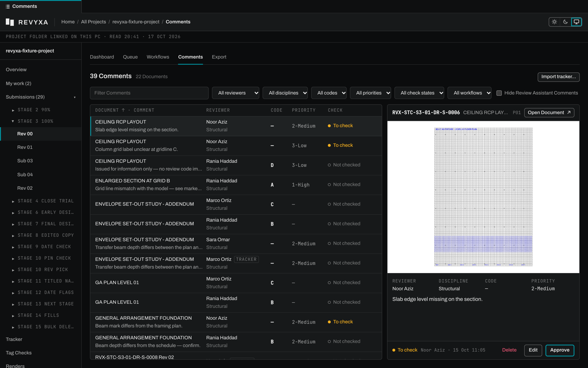Sort by the Document column header

pos(110,110)
